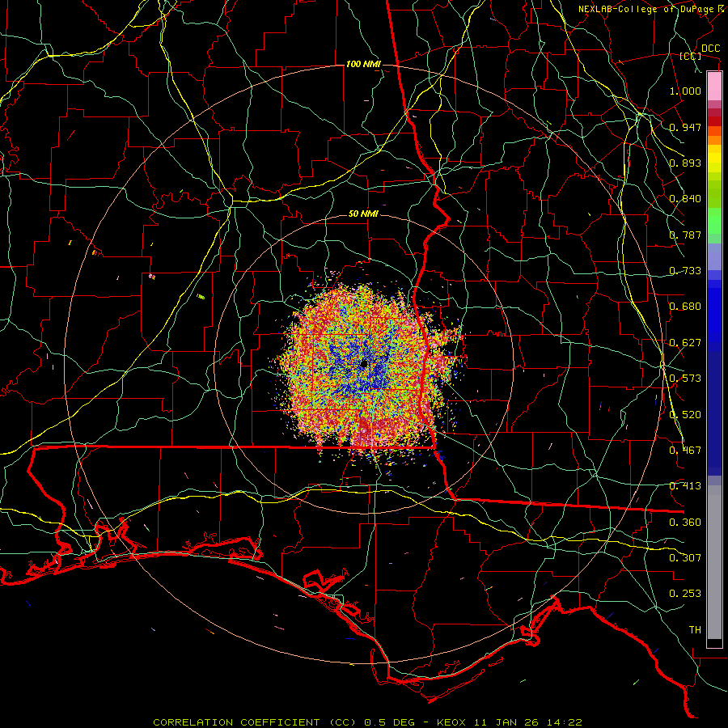Screen dimensions: 728x728
Task: Click the 0.253 color scale value
Action: coord(685,594)
